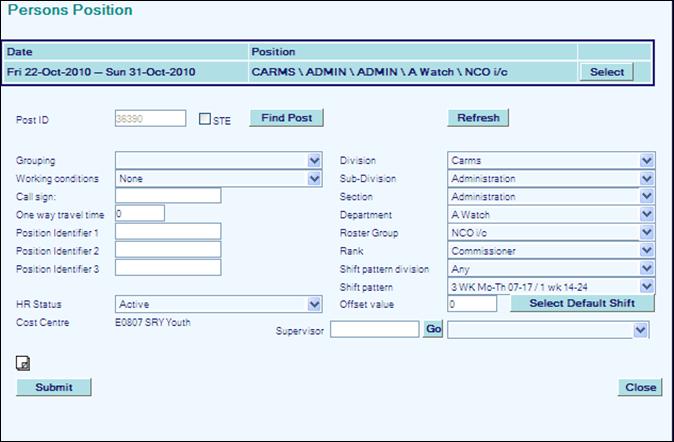
Task: Open the Shift pattern dropdown
Action: 550,286
